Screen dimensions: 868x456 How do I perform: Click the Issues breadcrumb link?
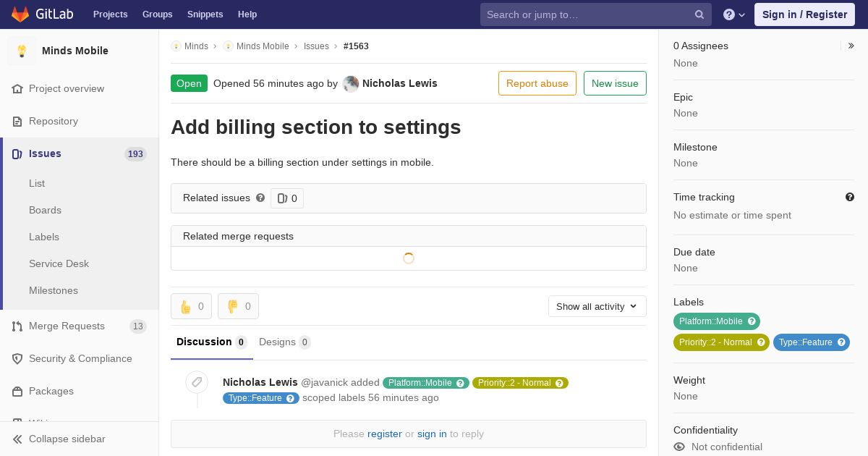tap(316, 46)
